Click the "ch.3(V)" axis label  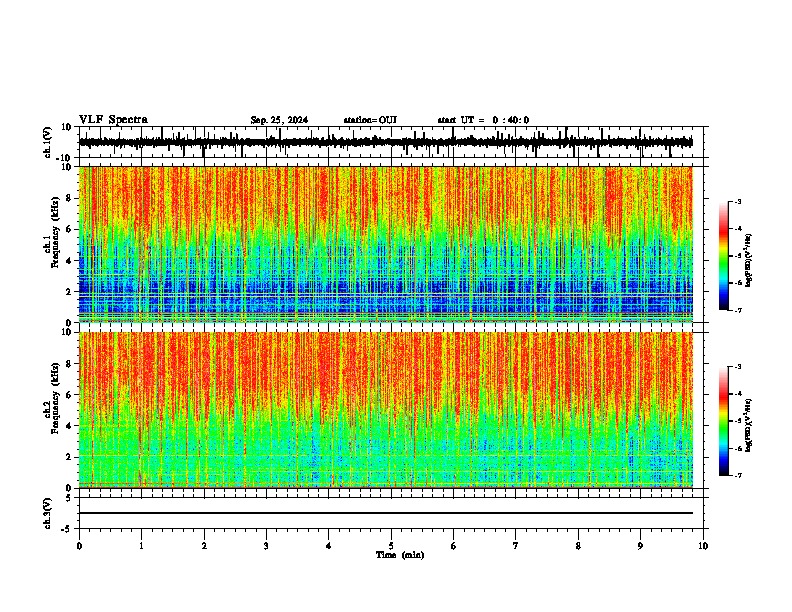point(48,513)
